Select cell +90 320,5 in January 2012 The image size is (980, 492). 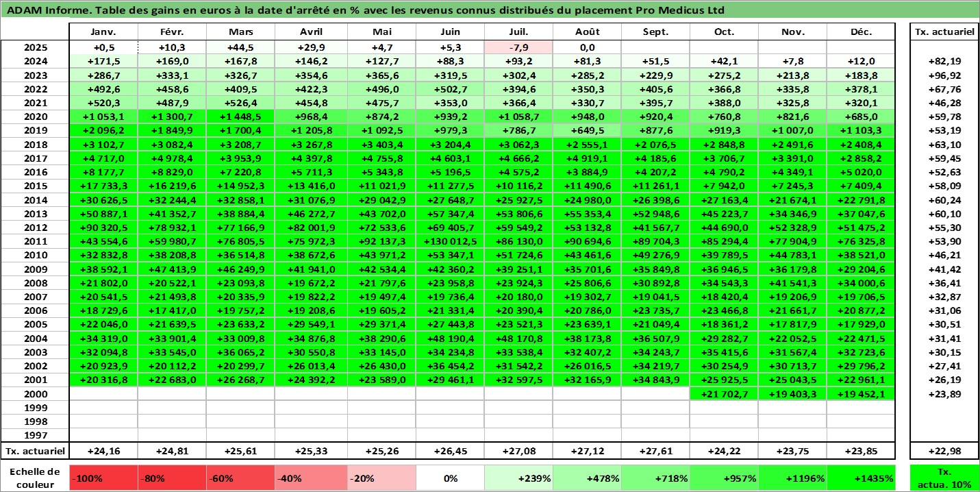pyautogui.click(x=103, y=228)
